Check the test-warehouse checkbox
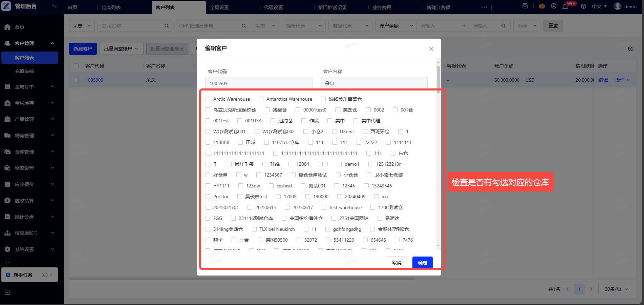The width and height of the screenshot is (644, 305). coord(324,207)
